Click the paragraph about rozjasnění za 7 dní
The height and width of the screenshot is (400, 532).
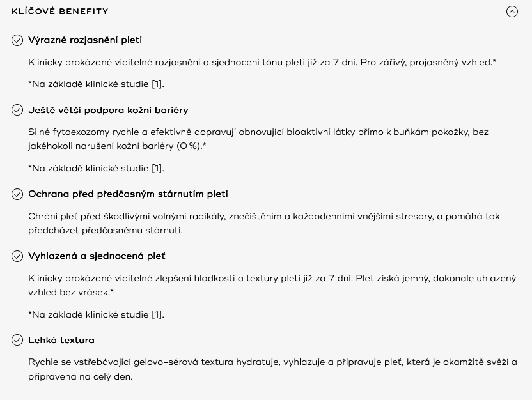[x=262, y=63]
